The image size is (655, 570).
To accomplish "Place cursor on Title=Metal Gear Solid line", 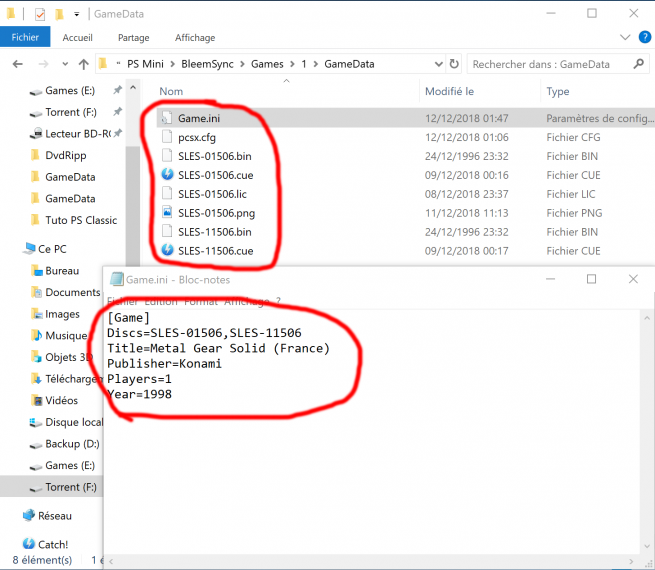I will tap(218, 348).
